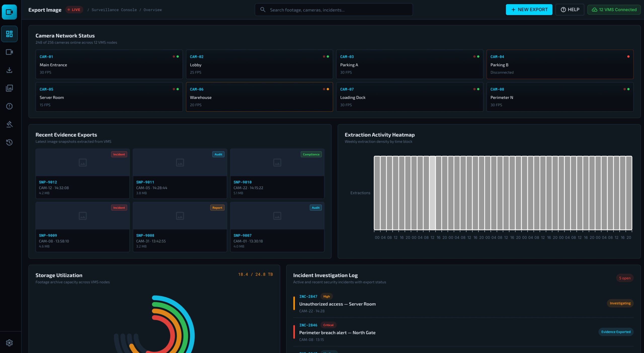Open the SNP-9012 snapshot preview image

coord(83,162)
